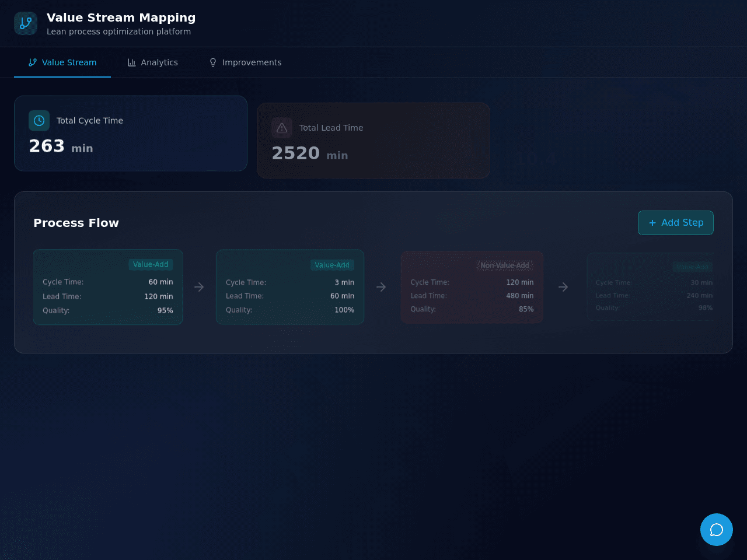Click the Value Stream Mapping logo icon
The image size is (747, 560).
[26, 23]
